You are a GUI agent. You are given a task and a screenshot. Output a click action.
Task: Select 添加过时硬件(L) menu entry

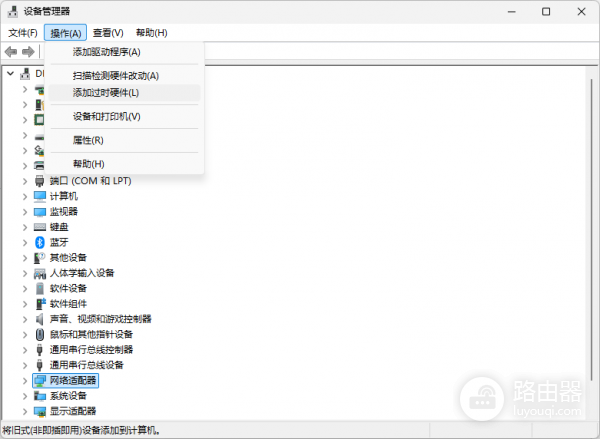click(x=124, y=93)
